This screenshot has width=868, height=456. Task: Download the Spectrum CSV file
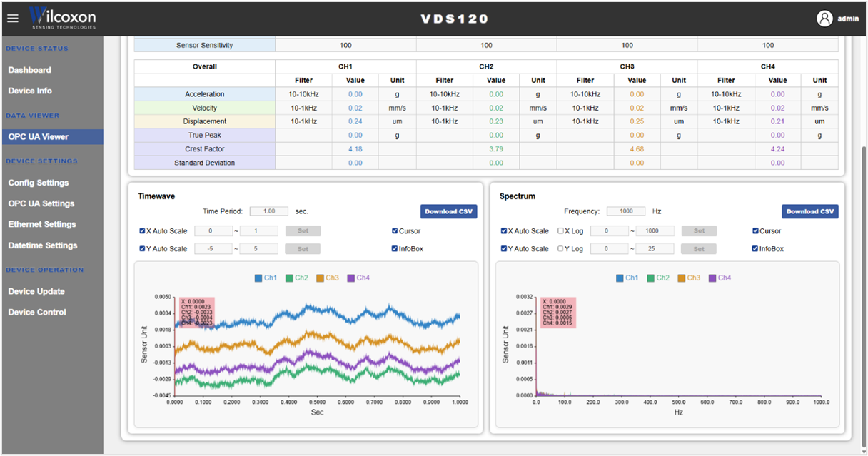pyautogui.click(x=810, y=211)
